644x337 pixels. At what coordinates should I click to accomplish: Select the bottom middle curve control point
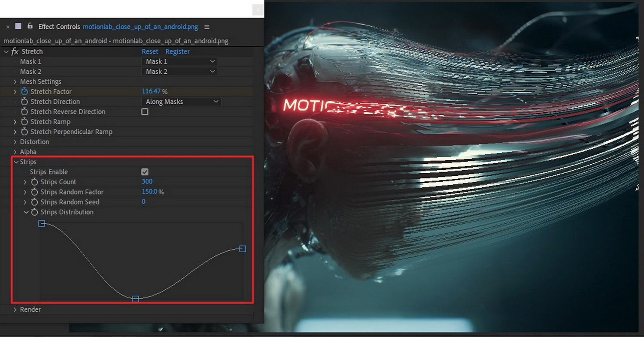tap(136, 299)
